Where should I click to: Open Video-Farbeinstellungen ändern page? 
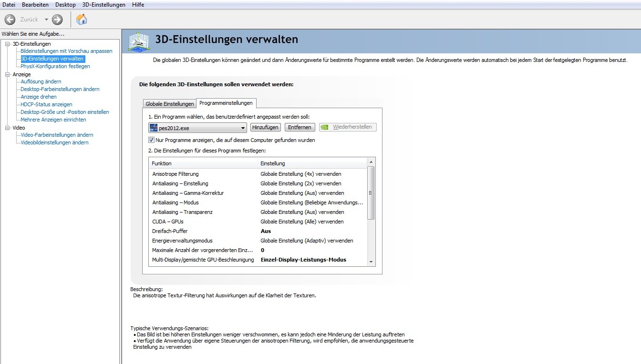coord(57,135)
